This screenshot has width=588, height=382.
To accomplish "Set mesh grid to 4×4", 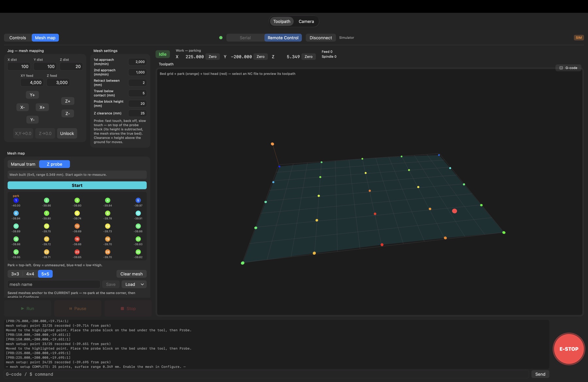I will point(30,274).
